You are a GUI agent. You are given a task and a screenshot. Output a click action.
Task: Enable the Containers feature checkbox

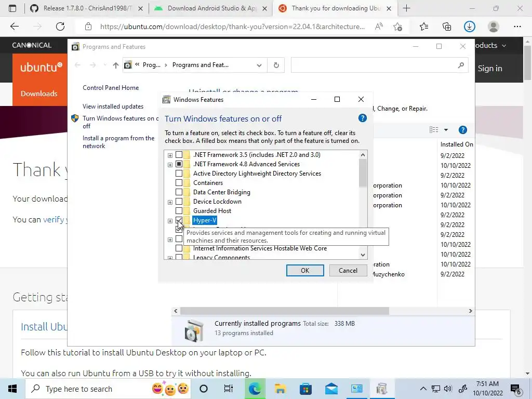coord(179,183)
